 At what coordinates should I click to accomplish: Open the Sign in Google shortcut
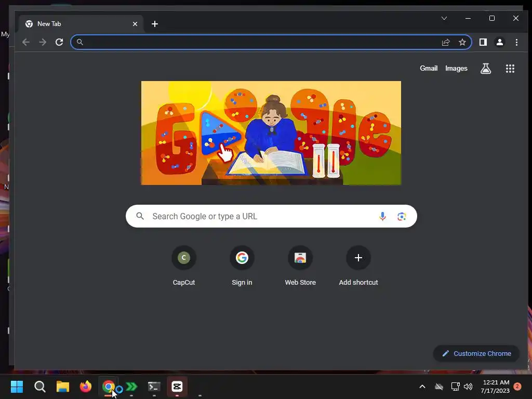(x=242, y=265)
